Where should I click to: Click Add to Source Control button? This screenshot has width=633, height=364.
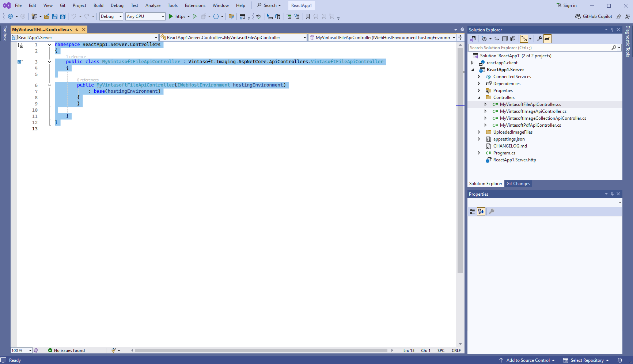527,360
